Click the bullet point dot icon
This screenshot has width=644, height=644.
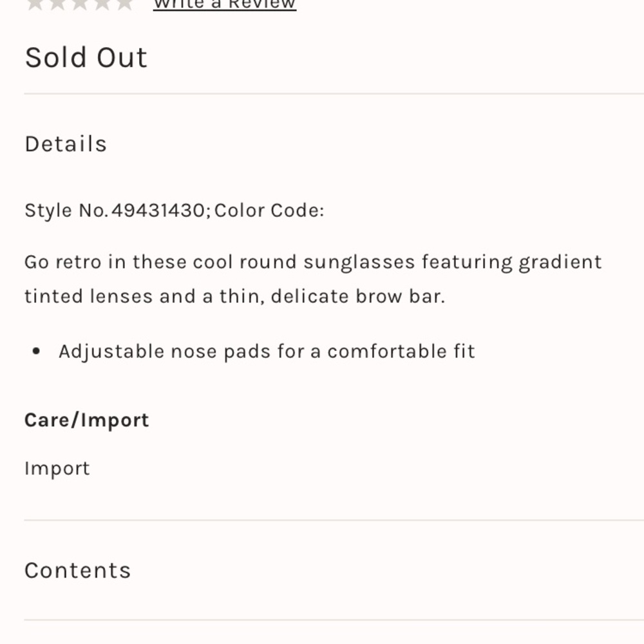(36, 351)
